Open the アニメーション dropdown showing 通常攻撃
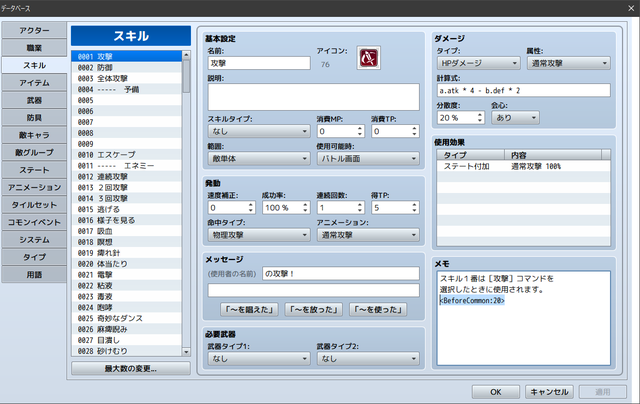The width and height of the screenshot is (640, 404). [368, 235]
